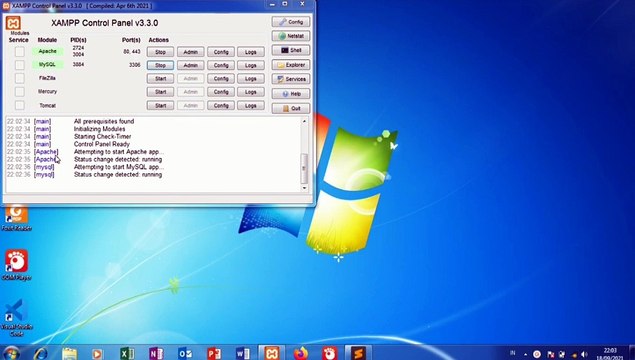Launch PowerPoint from the taskbar

(214, 354)
